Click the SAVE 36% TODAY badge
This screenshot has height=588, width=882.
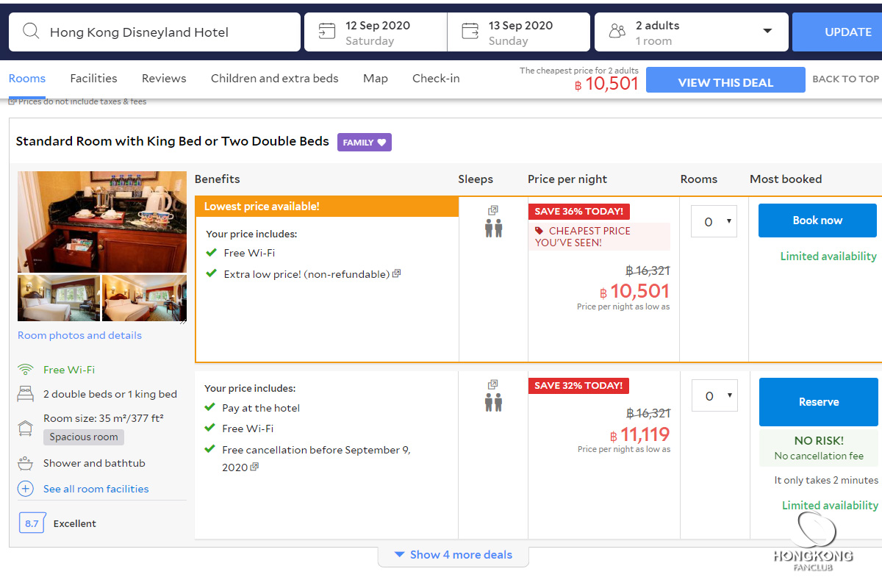(x=579, y=212)
